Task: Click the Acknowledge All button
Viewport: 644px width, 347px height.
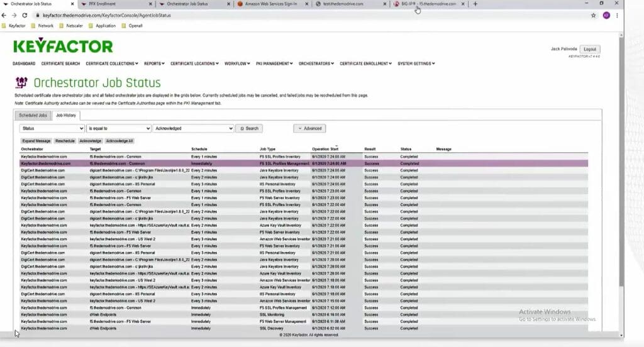Action: click(x=119, y=141)
